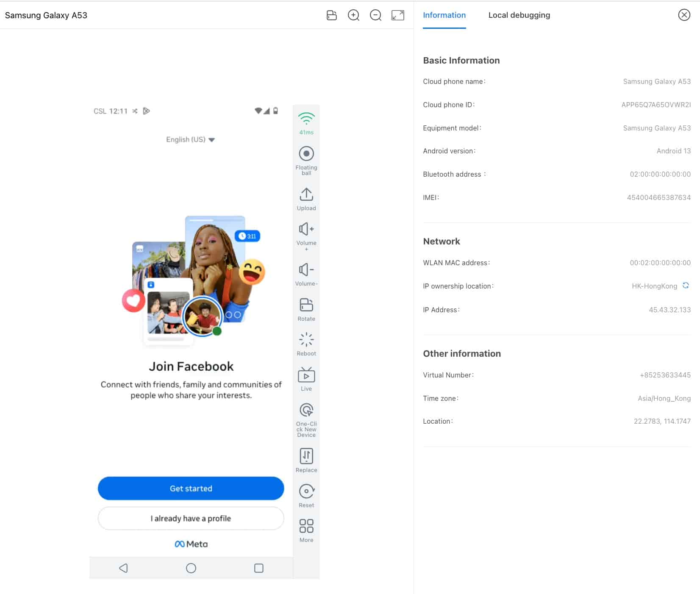700x594 pixels.
Task: Reset the cloud phone
Action: [306, 496]
